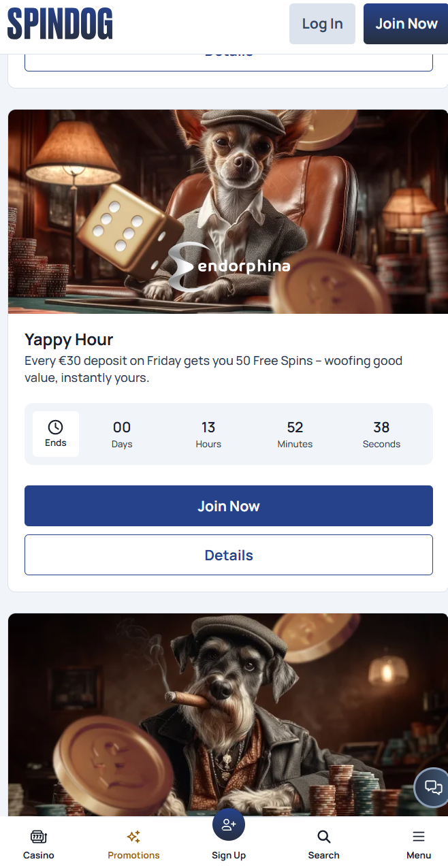The image size is (448, 868).
Task: Open Search using the magnifier icon
Action: tap(323, 836)
